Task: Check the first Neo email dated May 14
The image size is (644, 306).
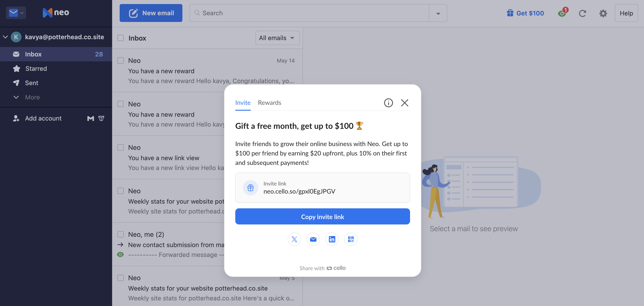Action: click(121, 61)
